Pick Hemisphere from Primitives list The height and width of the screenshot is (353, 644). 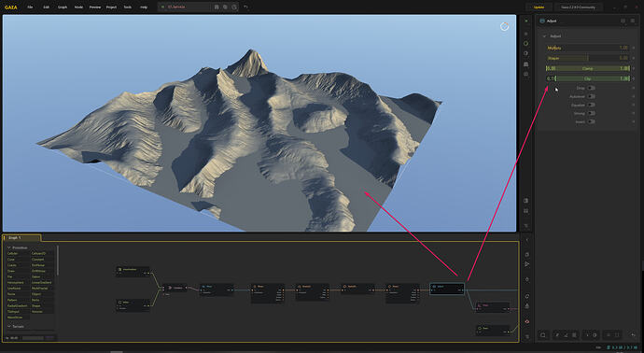tap(16, 283)
